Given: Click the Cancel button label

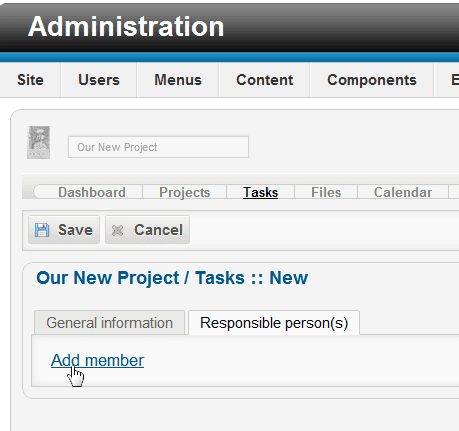Looking at the screenshot, I should pyautogui.click(x=158, y=230).
